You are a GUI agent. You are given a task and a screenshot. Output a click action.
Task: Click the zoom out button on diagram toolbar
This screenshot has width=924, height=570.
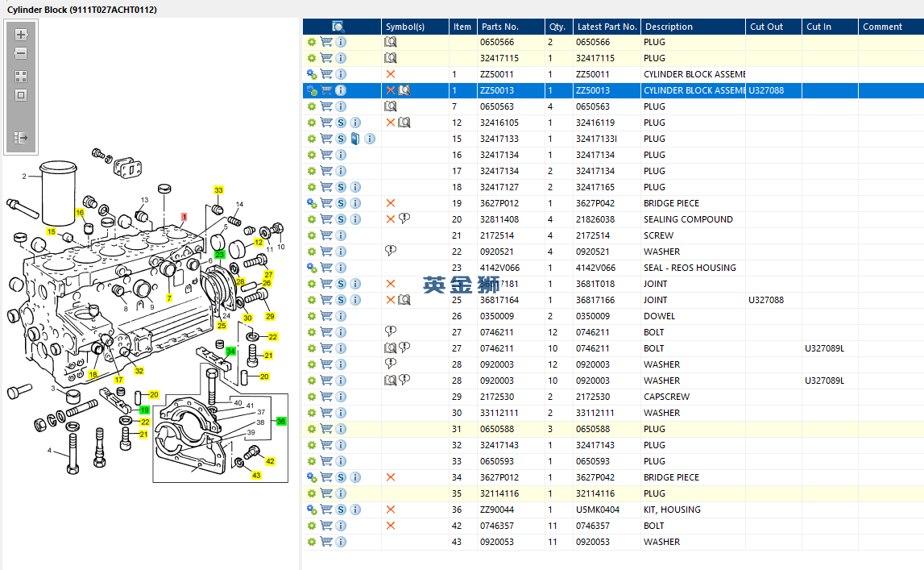click(21, 53)
